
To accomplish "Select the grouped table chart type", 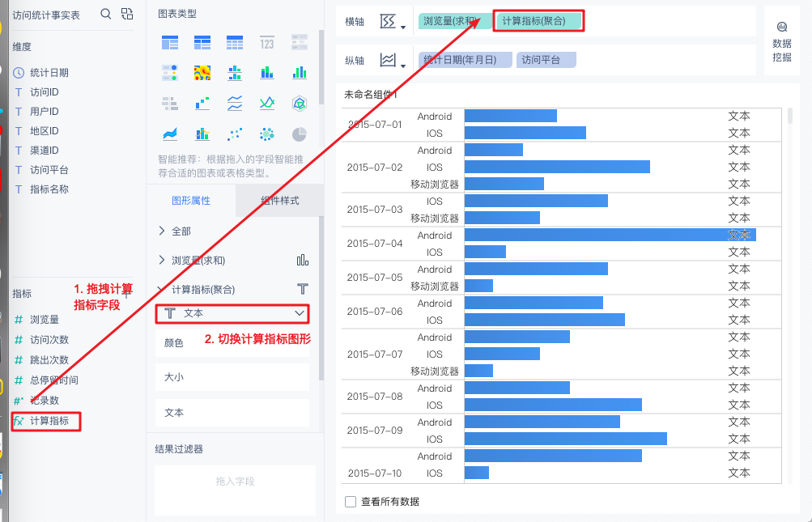I will (x=170, y=42).
